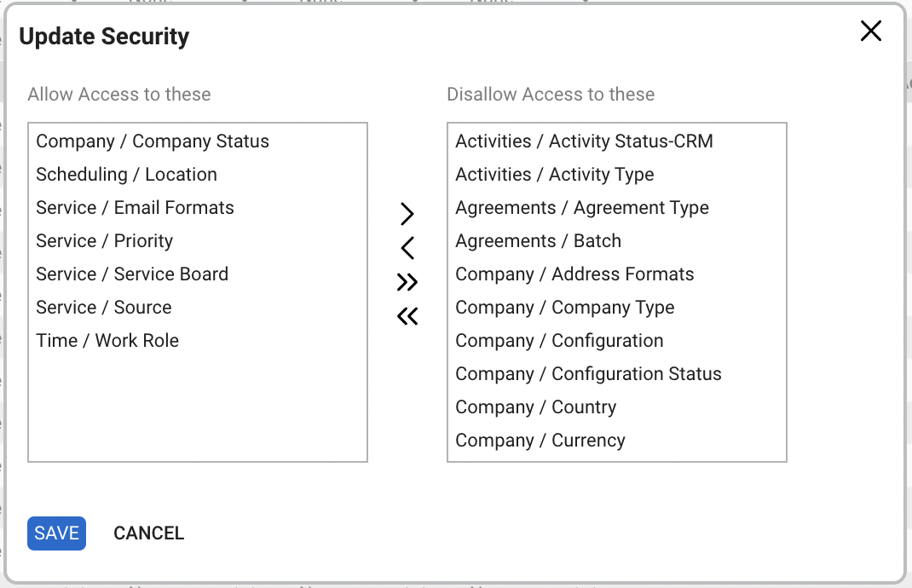Screen dimensions: 912x588
Task: Select Agreements / Agreement Type item
Action: 581,208
